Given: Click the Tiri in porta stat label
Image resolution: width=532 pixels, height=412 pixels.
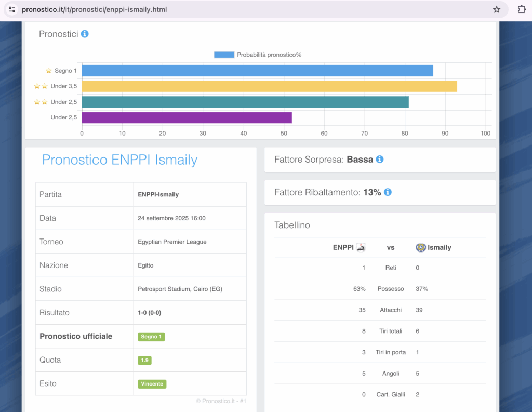Looking at the screenshot, I should 391,352.
